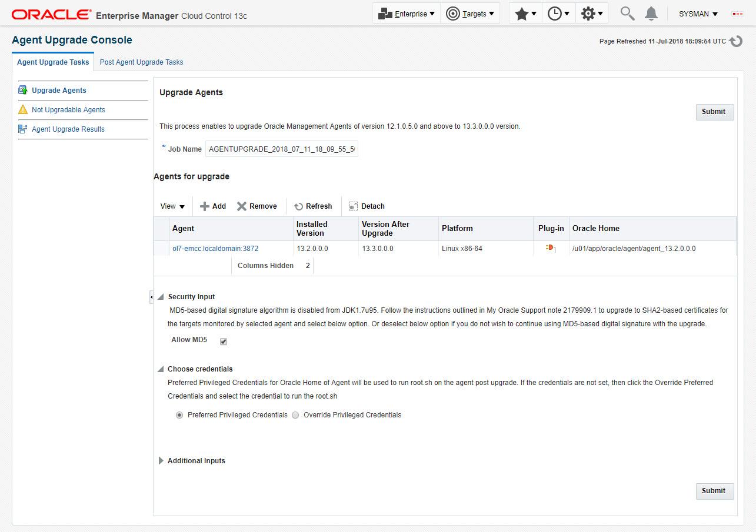Refresh the page using the refresh arrow icon

click(x=736, y=41)
